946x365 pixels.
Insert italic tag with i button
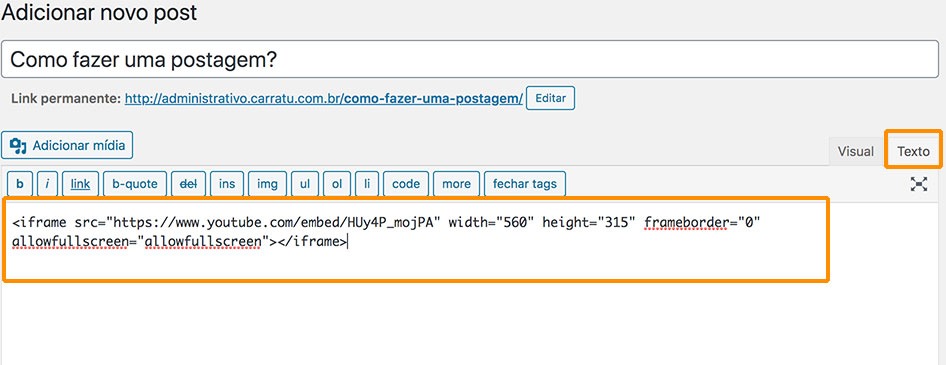click(x=47, y=184)
